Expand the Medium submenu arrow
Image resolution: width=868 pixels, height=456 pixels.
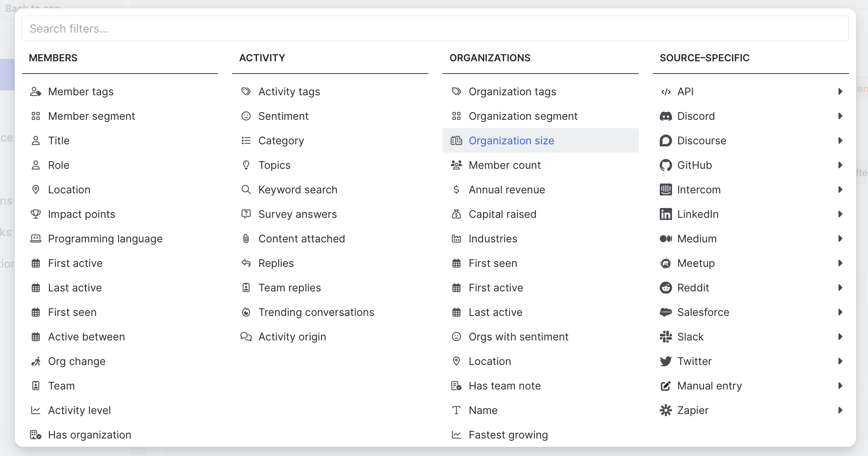pyautogui.click(x=840, y=239)
